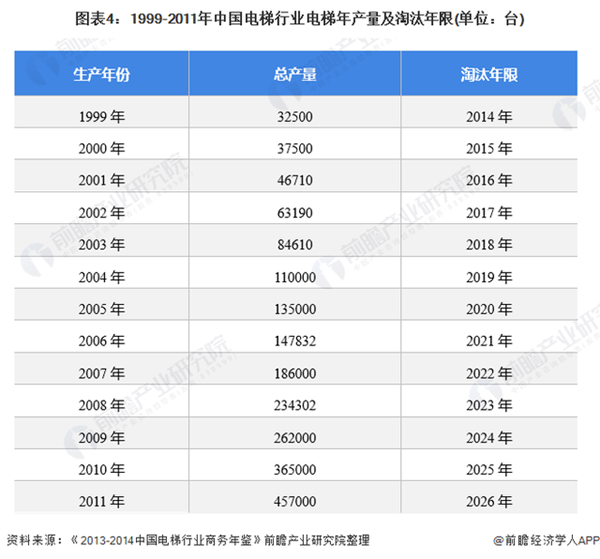This screenshot has width=600, height=559.
Task: Select the 2020 年 retirement year cell
Action: 489,308
